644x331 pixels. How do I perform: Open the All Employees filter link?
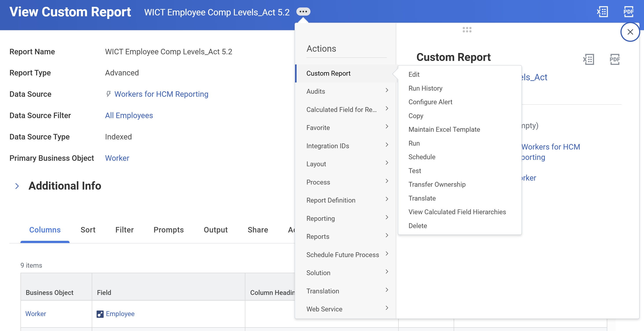pos(129,115)
